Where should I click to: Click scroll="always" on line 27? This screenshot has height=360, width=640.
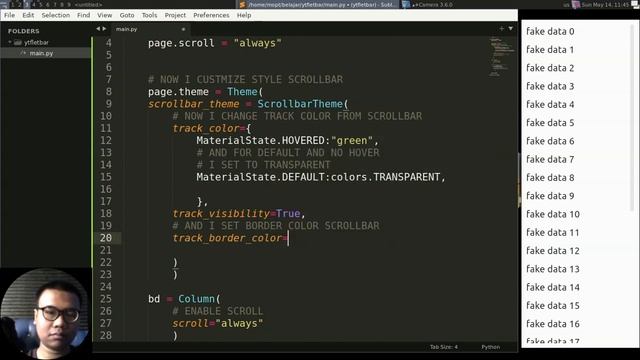pyautogui.click(x=218, y=323)
